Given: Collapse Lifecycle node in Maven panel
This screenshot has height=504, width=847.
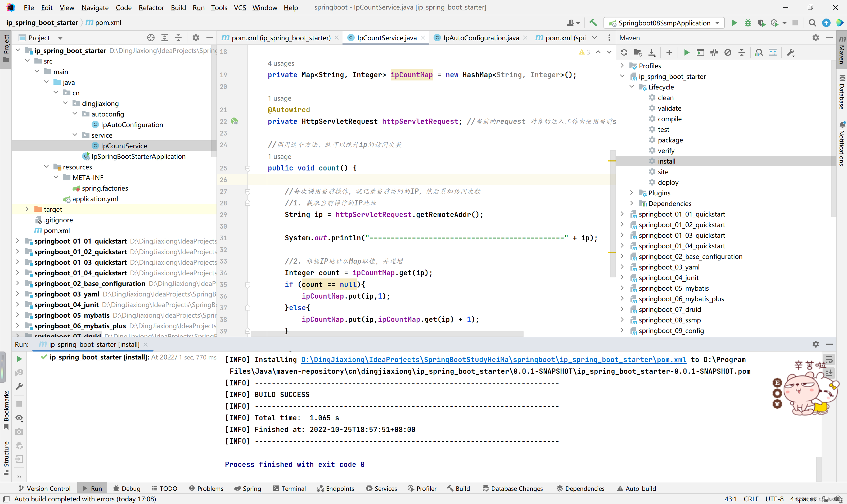Looking at the screenshot, I should click(x=631, y=87).
